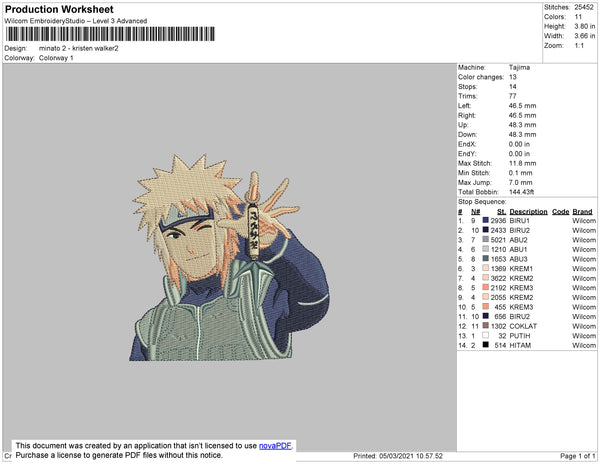The width and height of the screenshot is (600, 464).
Task: Click the Minato embroidery design preview
Action: (229, 257)
